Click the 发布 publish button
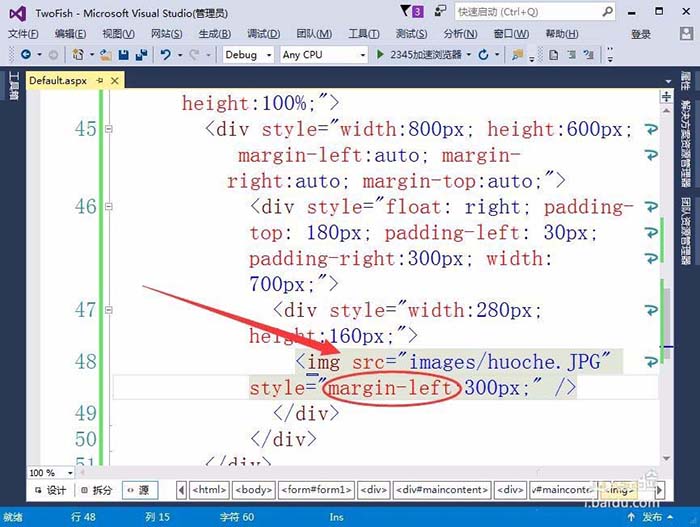 (x=652, y=517)
